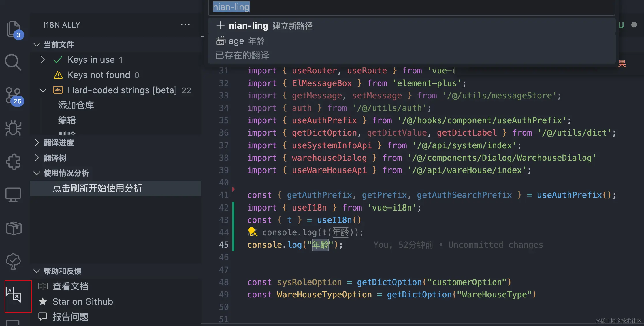Click the 年龄 key inside t() on line 44
The height and width of the screenshot is (326, 644).
pos(340,232)
